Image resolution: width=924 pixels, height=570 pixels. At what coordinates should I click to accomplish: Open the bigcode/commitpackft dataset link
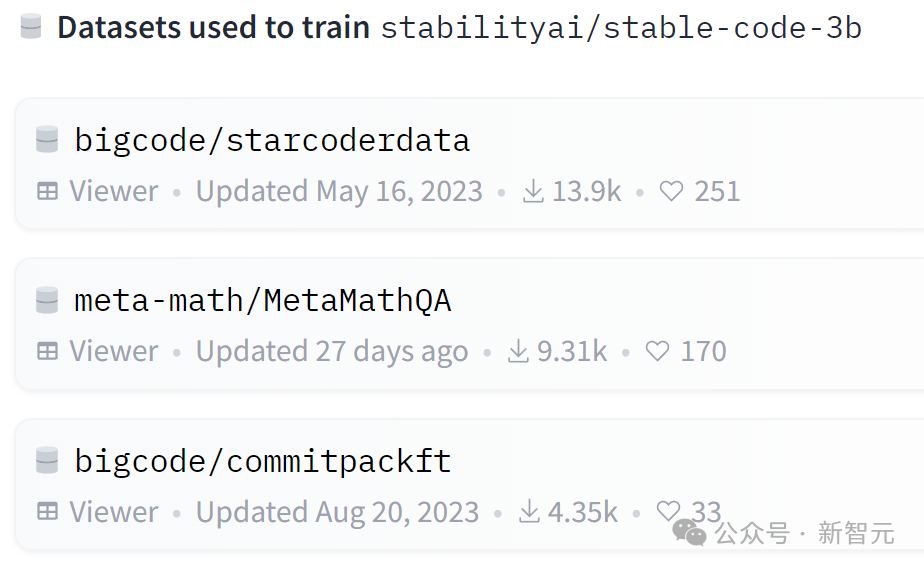(263, 461)
